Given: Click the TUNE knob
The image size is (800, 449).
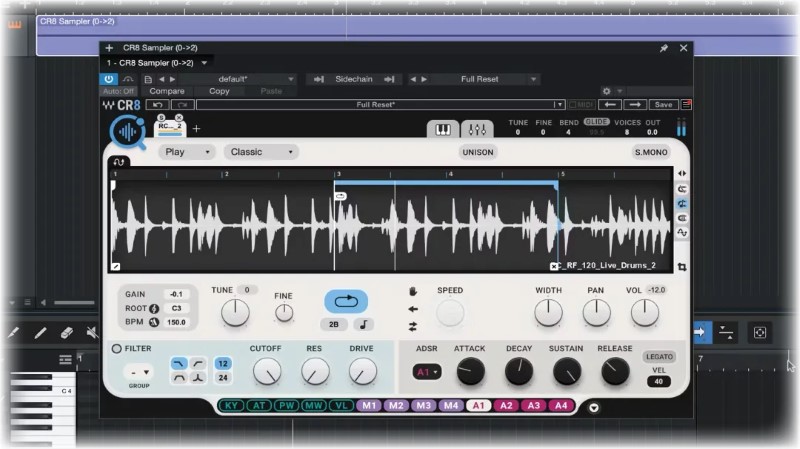Looking at the screenshot, I should coord(235,312).
